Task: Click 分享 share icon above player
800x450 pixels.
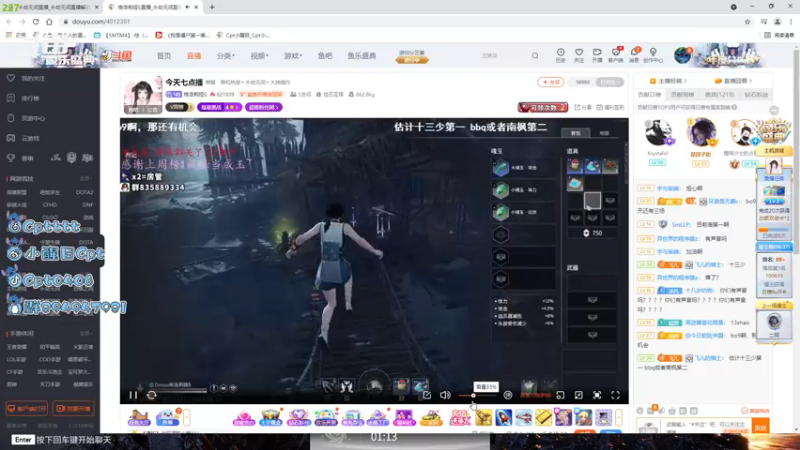Action: pos(583,107)
